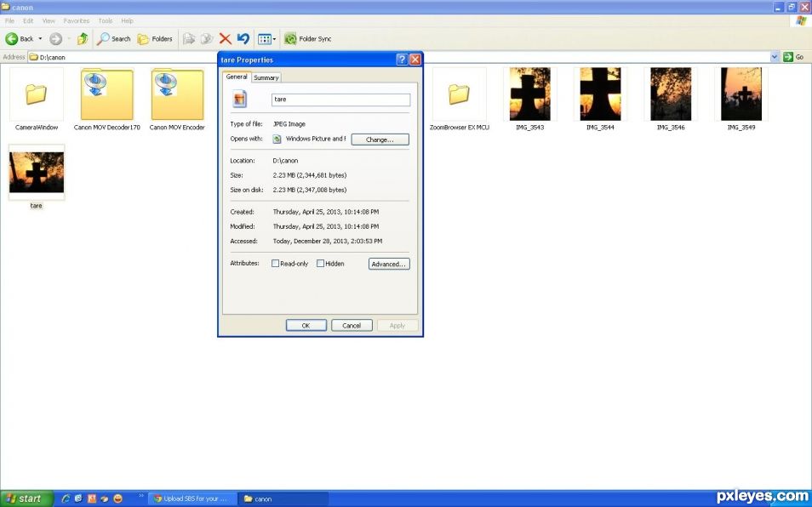Open the Help menu
Screen dimensions: 812x507
tap(128, 20)
